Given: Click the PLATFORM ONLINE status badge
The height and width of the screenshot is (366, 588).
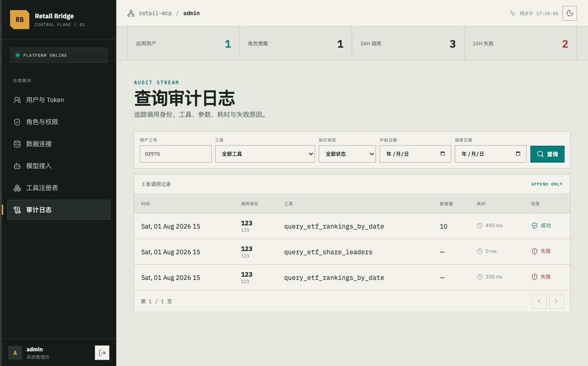Looking at the screenshot, I should point(59,55).
